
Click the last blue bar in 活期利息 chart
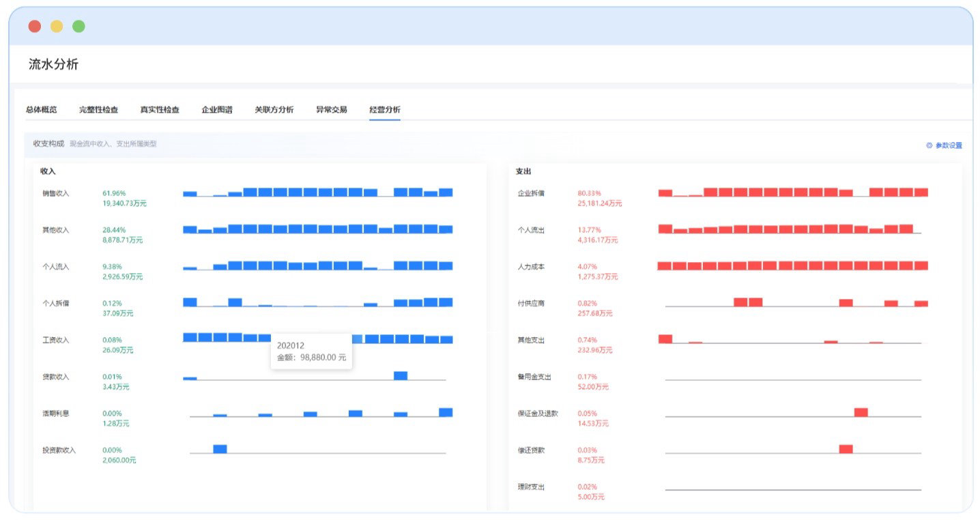pos(446,412)
